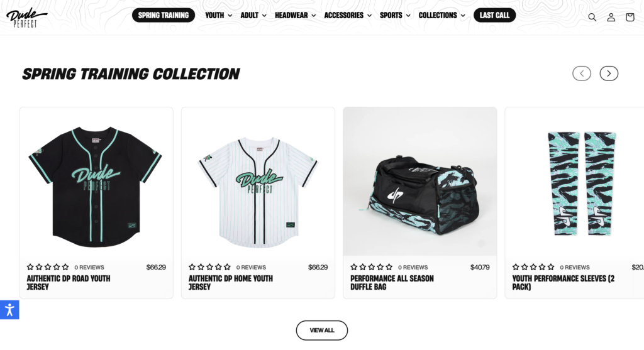Expand the Youth dropdown menu

click(x=218, y=15)
